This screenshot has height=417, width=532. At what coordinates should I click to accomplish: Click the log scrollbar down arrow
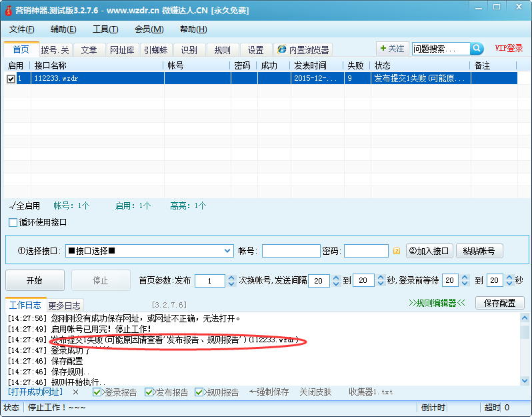point(525,381)
